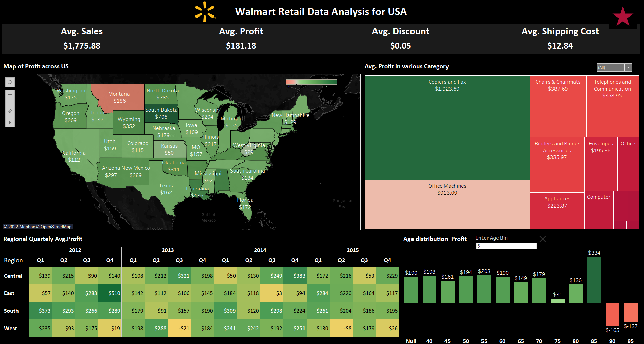The width and height of the screenshot is (644, 344).
Task: Open the (All) category filter dropdown
Action: (629, 67)
